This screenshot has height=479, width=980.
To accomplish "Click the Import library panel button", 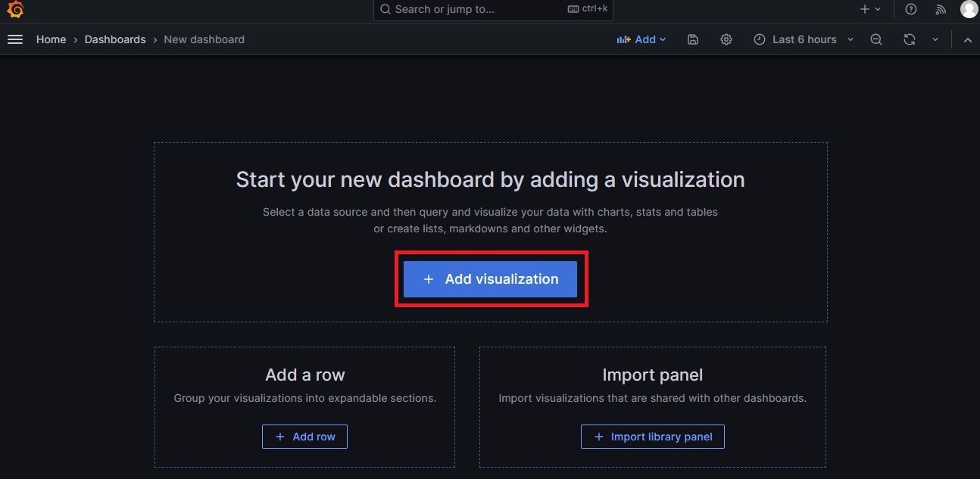I will [x=652, y=436].
